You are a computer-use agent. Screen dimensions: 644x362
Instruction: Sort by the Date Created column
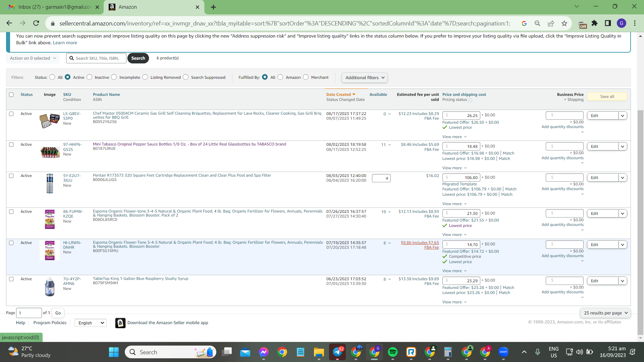pyautogui.click(x=341, y=95)
